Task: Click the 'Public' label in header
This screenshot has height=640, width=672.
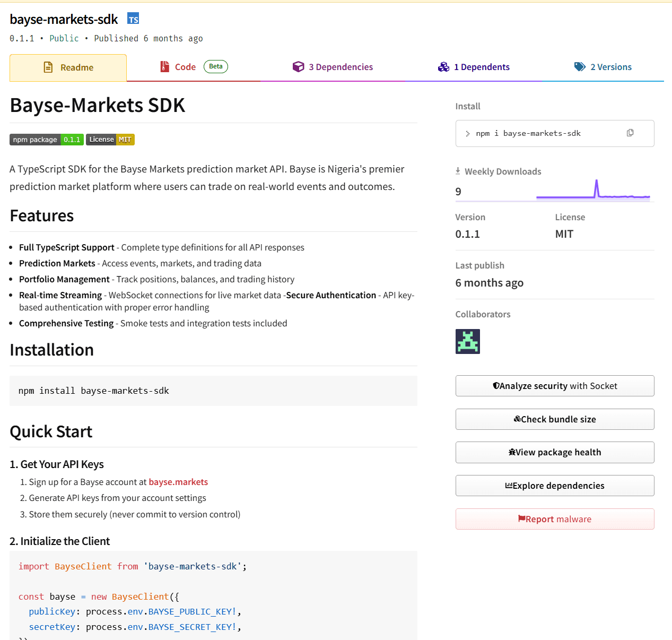Action: click(x=64, y=38)
